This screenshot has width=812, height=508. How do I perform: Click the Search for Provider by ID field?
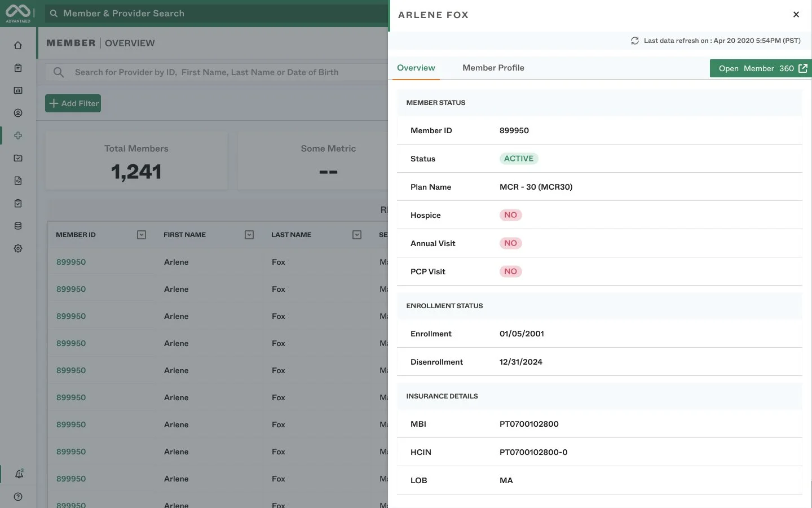217,72
